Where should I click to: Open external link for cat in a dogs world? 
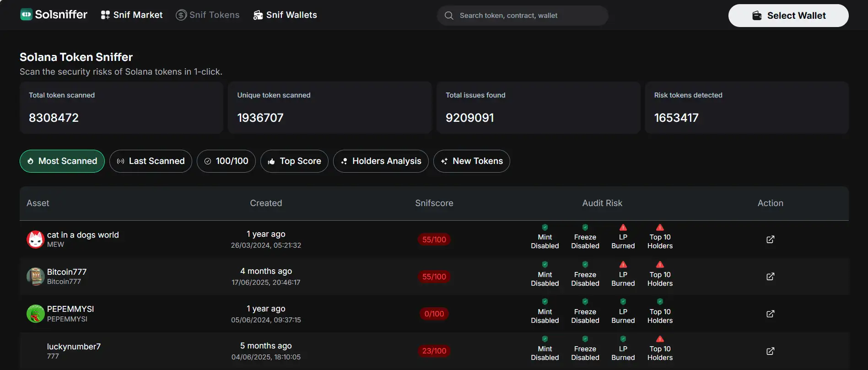(x=770, y=239)
